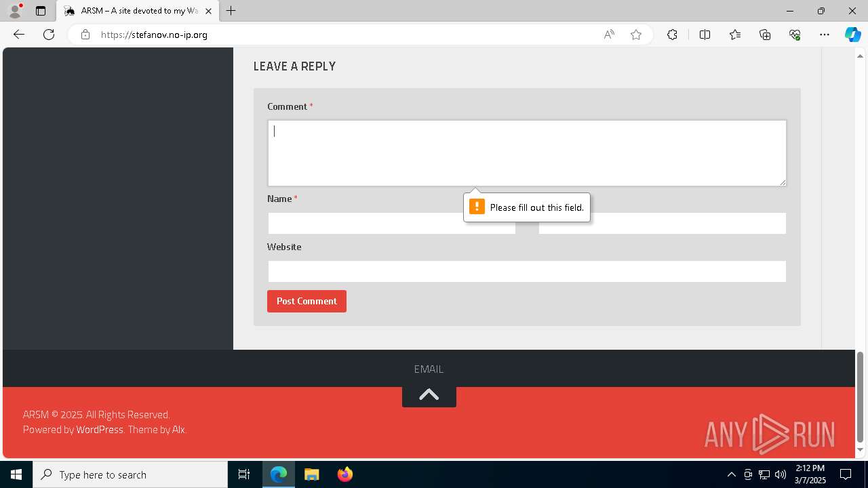
Task: Open the browser profile icon
Action: tap(15, 11)
